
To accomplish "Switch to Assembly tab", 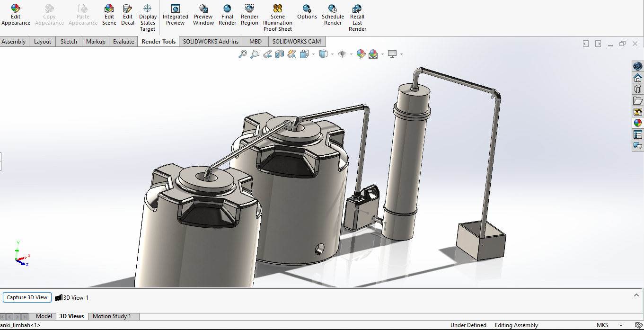I will [x=14, y=41].
